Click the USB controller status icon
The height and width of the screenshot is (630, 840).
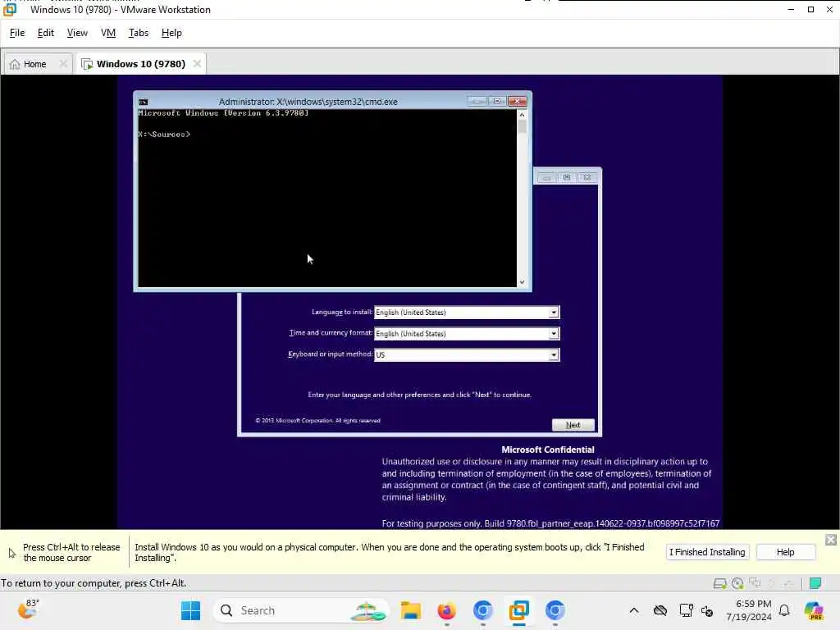788,583
